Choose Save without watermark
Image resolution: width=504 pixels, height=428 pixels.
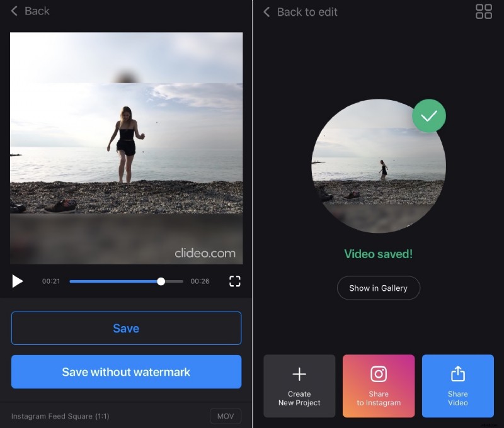(126, 372)
